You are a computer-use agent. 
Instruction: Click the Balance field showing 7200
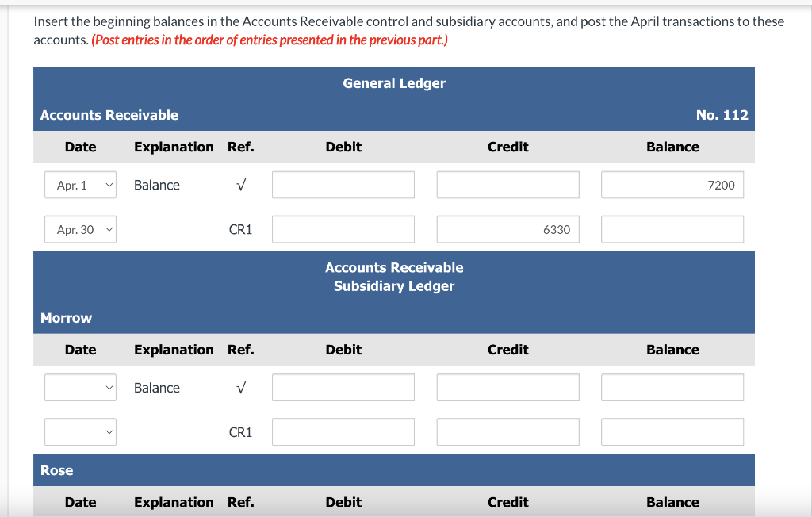(x=672, y=184)
